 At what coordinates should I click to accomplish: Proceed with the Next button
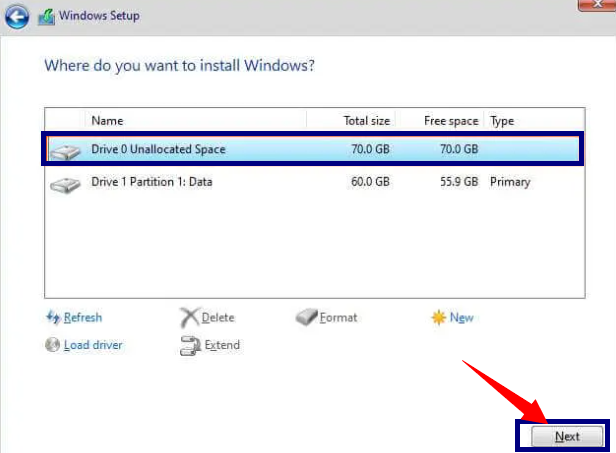(x=567, y=436)
